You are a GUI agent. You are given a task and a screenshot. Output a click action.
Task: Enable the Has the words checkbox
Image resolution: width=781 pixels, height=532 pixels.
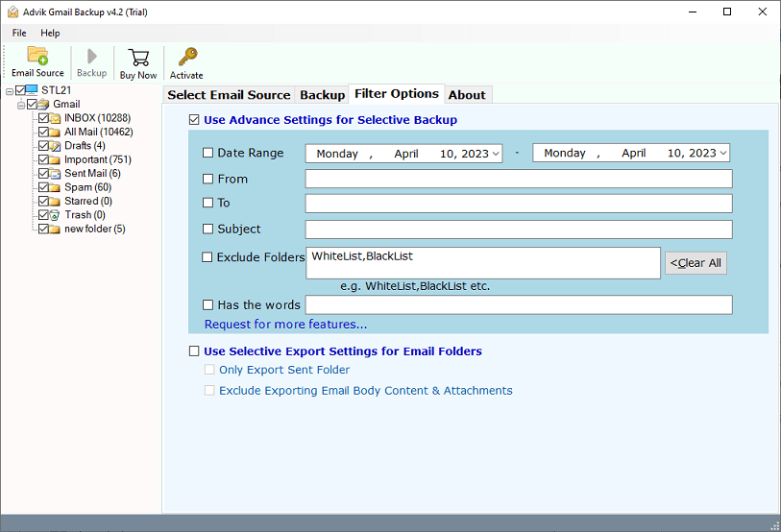[x=207, y=304]
